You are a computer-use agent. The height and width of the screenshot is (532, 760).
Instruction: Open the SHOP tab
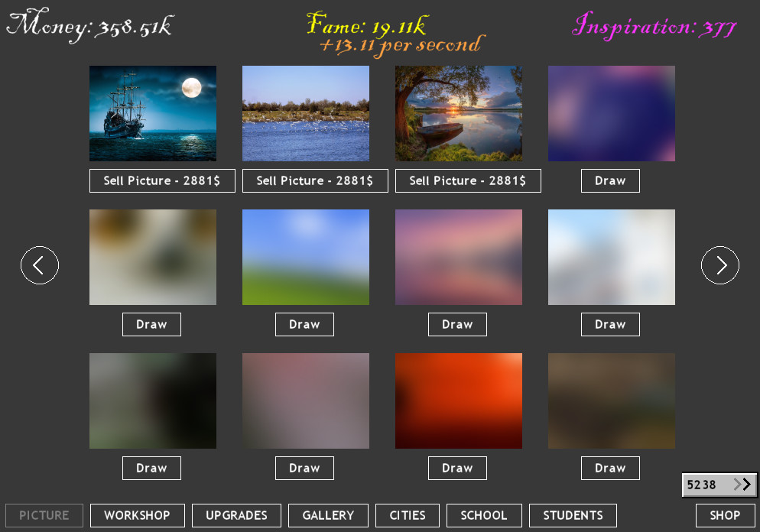tap(725, 515)
